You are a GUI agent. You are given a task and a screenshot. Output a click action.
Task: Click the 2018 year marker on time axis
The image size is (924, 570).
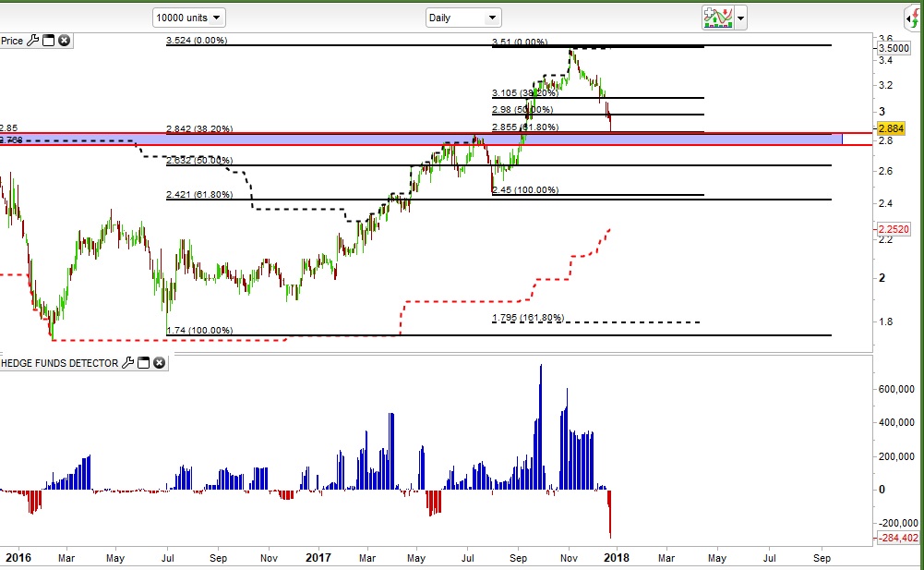point(617,558)
